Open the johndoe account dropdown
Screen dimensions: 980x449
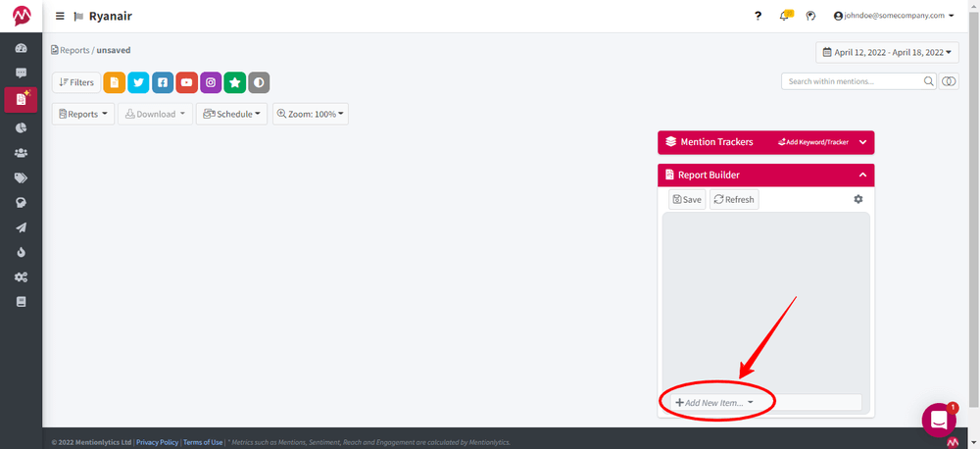click(x=894, y=16)
